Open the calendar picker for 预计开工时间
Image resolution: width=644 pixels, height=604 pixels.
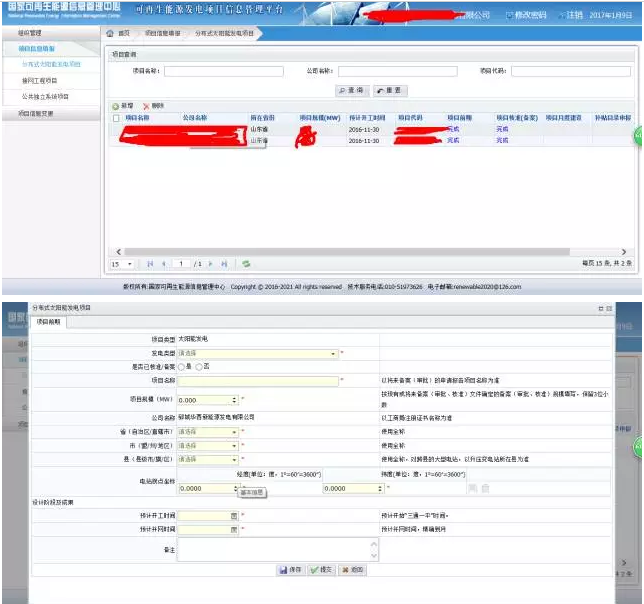(x=234, y=515)
